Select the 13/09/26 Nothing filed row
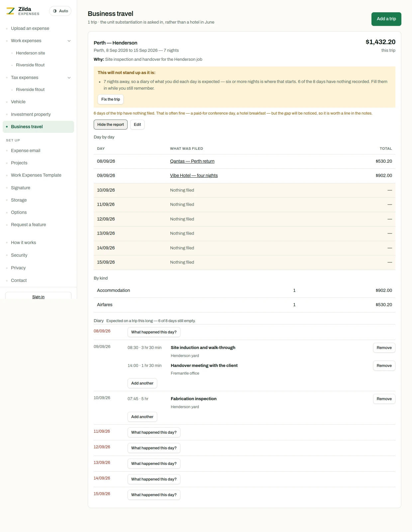This screenshot has width=412, height=532. pos(245,233)
